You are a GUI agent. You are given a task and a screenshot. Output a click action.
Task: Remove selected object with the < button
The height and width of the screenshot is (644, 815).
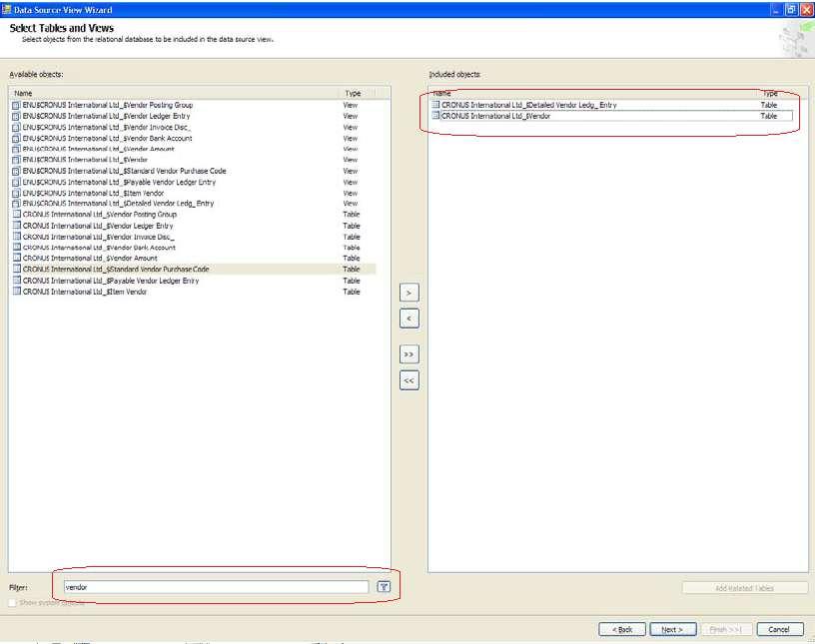click(x=409, y=319)
